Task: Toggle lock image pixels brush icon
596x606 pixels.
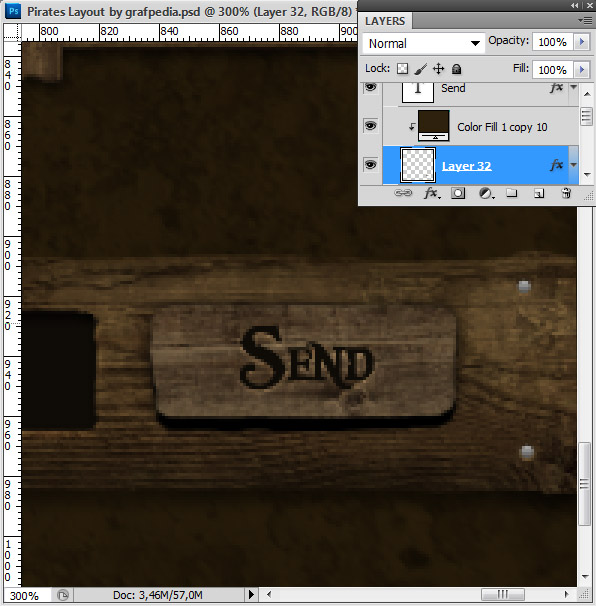Action: coord(421,69)
